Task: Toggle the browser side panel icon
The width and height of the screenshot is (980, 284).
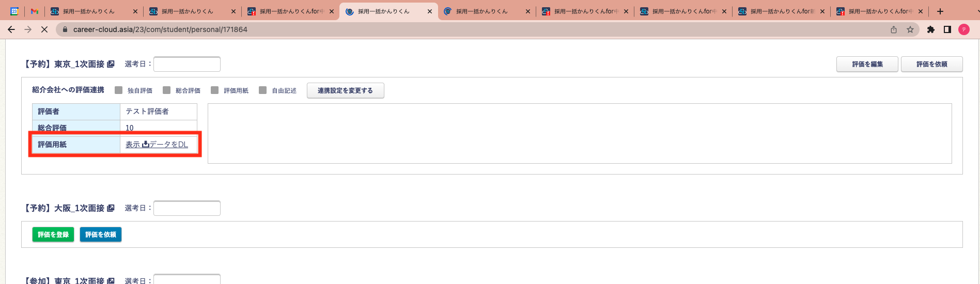Action: coord(947,29)
